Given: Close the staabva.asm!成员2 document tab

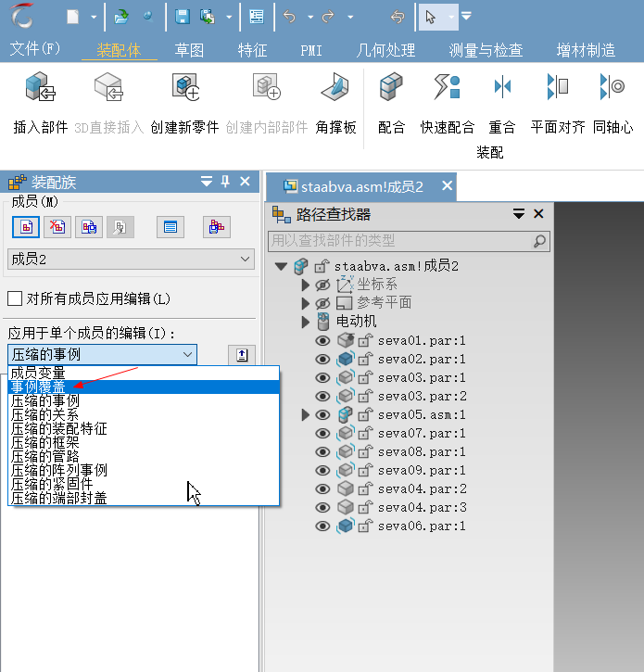Looking at the screenshot, I should (x=447, y=186).
